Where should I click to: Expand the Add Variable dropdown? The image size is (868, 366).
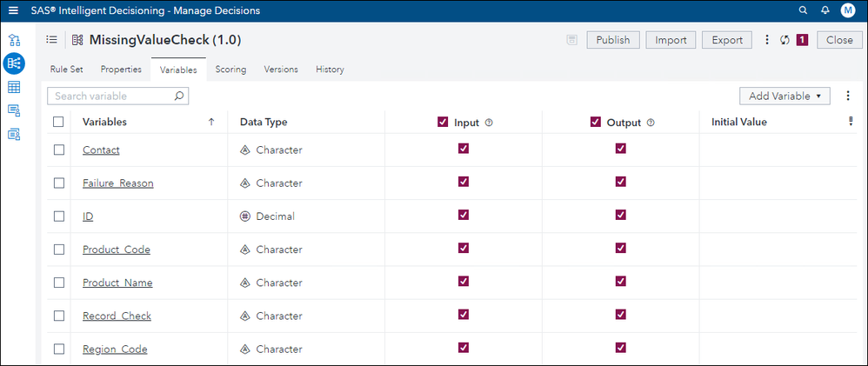click(x=784, y=96)
